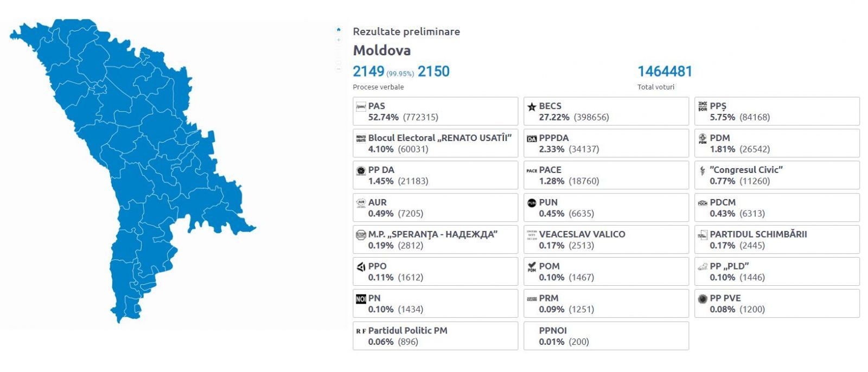Viewport: 868px width, 372px height.
Task: Zoom out the map with minus button
Action: pos(339,69)
